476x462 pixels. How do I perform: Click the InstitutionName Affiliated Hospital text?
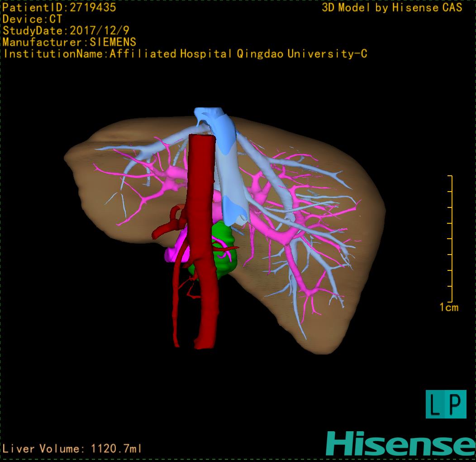(x=185, y=54)
